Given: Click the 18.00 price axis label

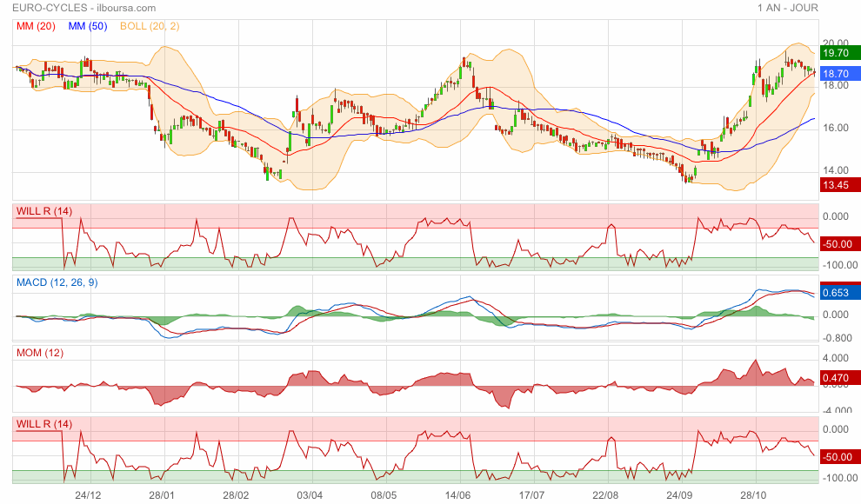Looking at the screenshot, I should [835, 85].
